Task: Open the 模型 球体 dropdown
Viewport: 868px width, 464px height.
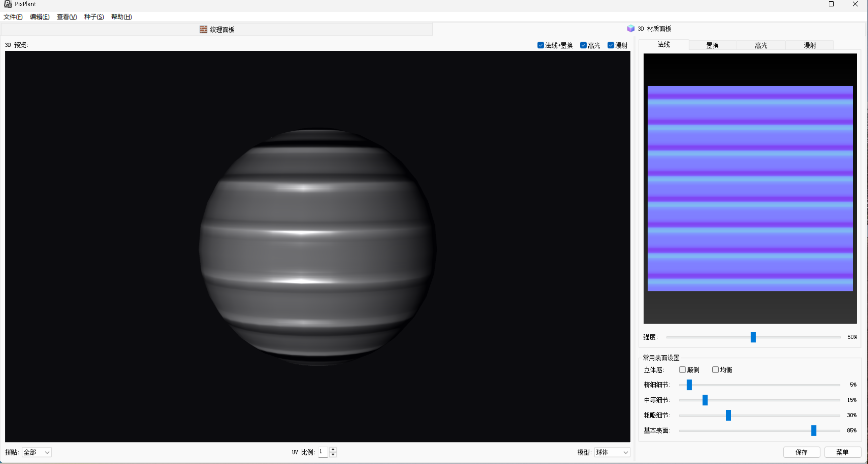Action: [x=612, y=452]
